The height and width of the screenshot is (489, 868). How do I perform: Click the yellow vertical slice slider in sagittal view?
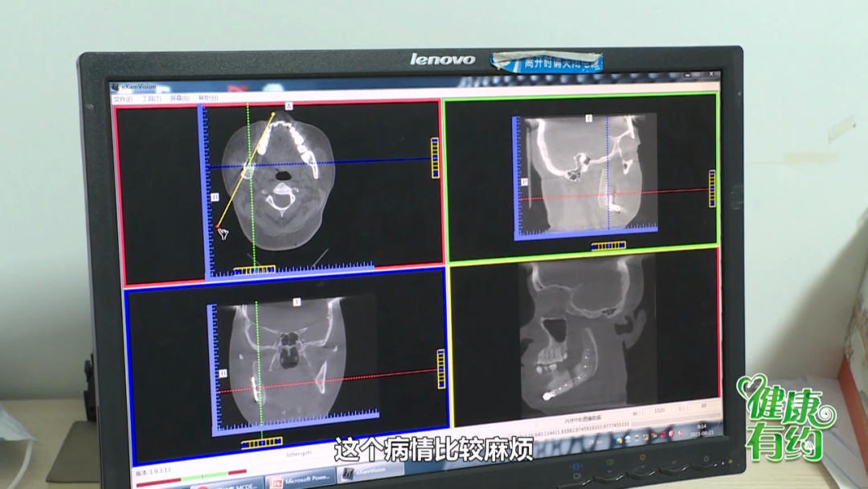[712, 188]
